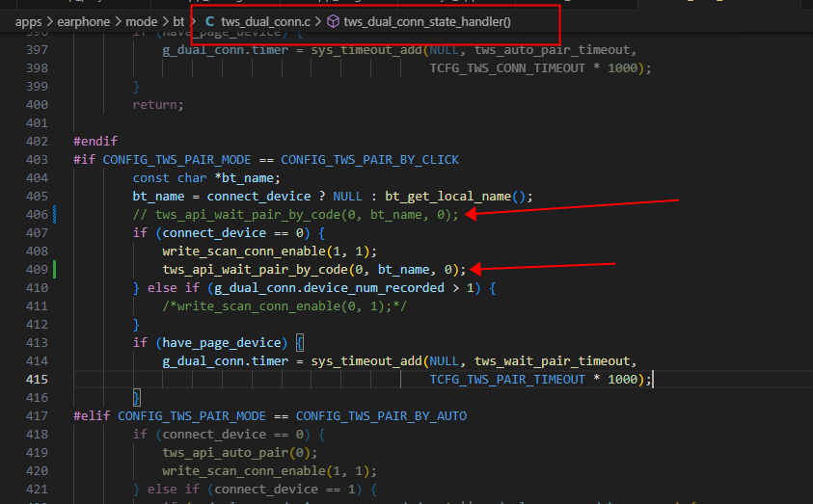Click device_num_recorded on line 410
Image resolution: width=813 pixels, height=504 pixels.
tap(374, 288)
